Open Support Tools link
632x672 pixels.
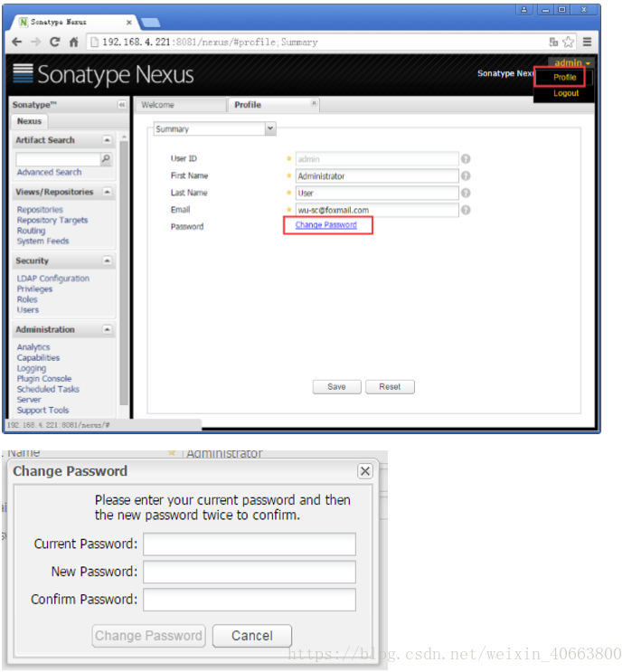pyautogui.click(x=42, y=410)
